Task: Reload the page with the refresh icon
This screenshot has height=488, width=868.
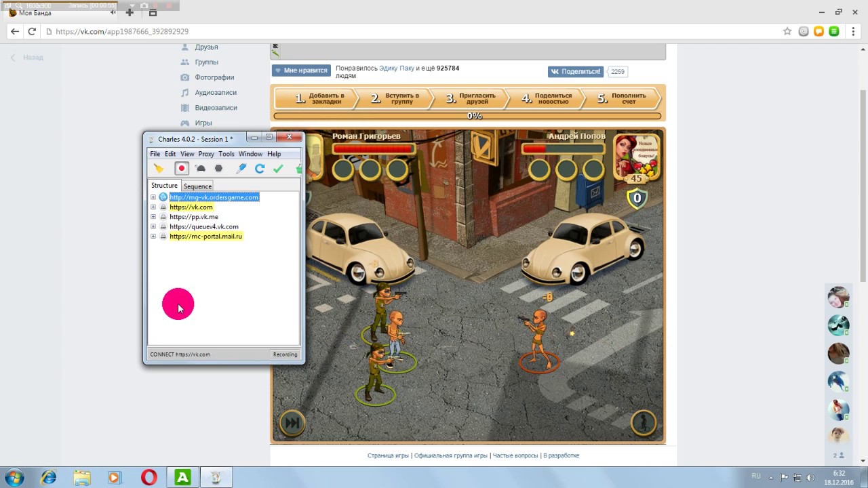Action: point(32,31)
